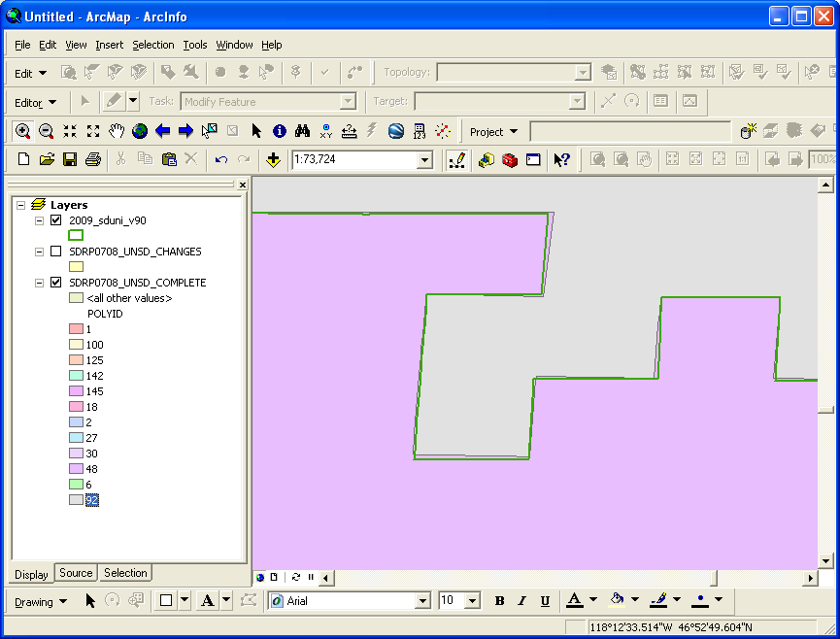Screen dimensions: 840x639
Task: Switch to data view globe button
Action: (260, 578)
